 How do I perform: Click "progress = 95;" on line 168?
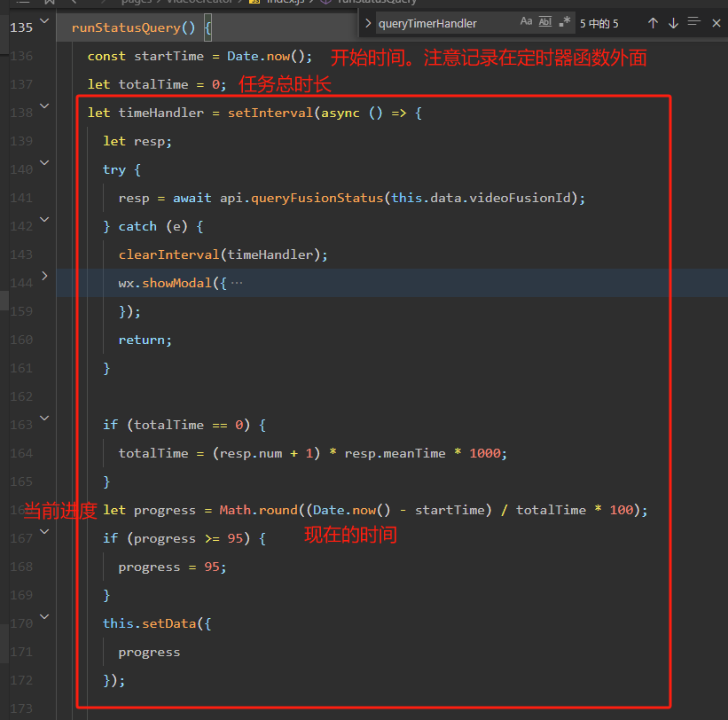coord(172,567)
